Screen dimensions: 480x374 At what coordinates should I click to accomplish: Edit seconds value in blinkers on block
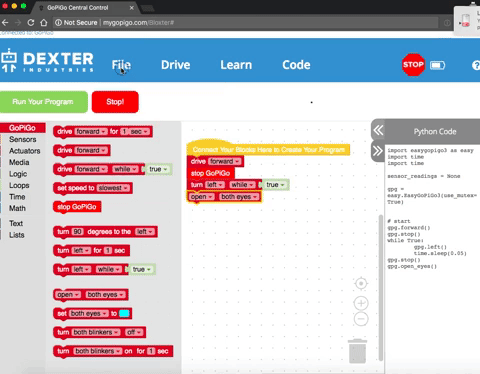151,351
